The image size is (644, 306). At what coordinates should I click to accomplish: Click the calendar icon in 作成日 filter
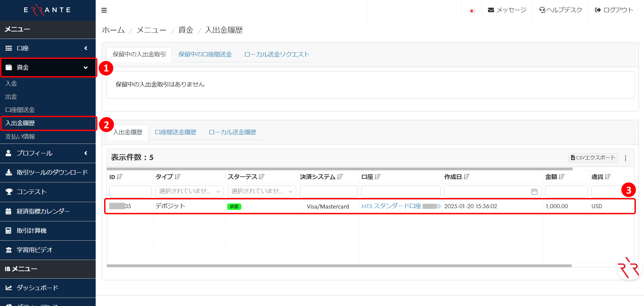534,192
